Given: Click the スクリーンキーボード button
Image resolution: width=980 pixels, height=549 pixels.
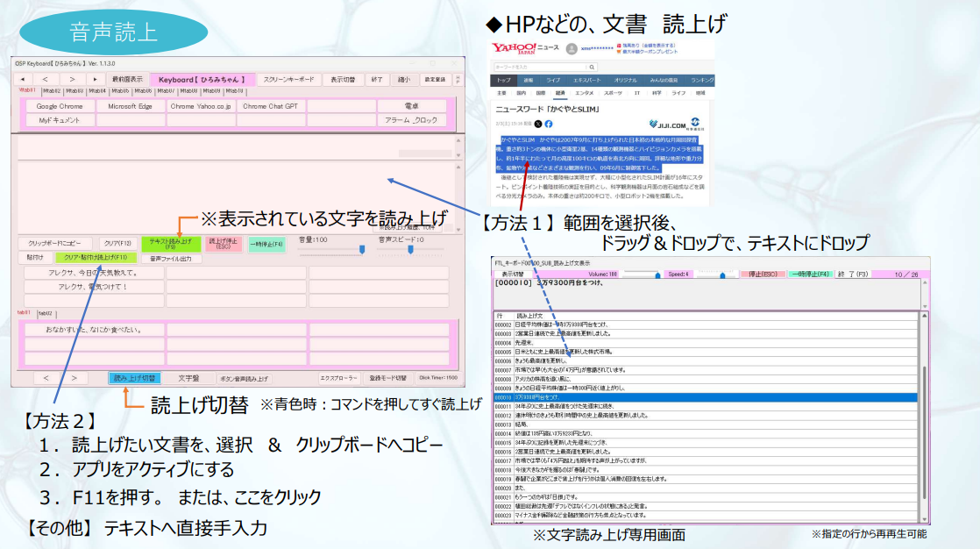Looking at the screenshot, I should (288, 80).
